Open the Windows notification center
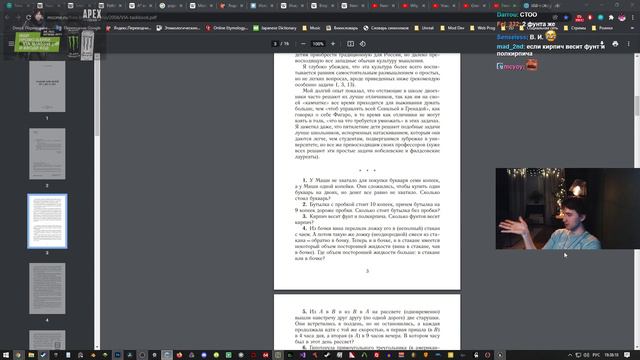Screen dimensions: 640x360 [x=627, y=355]
